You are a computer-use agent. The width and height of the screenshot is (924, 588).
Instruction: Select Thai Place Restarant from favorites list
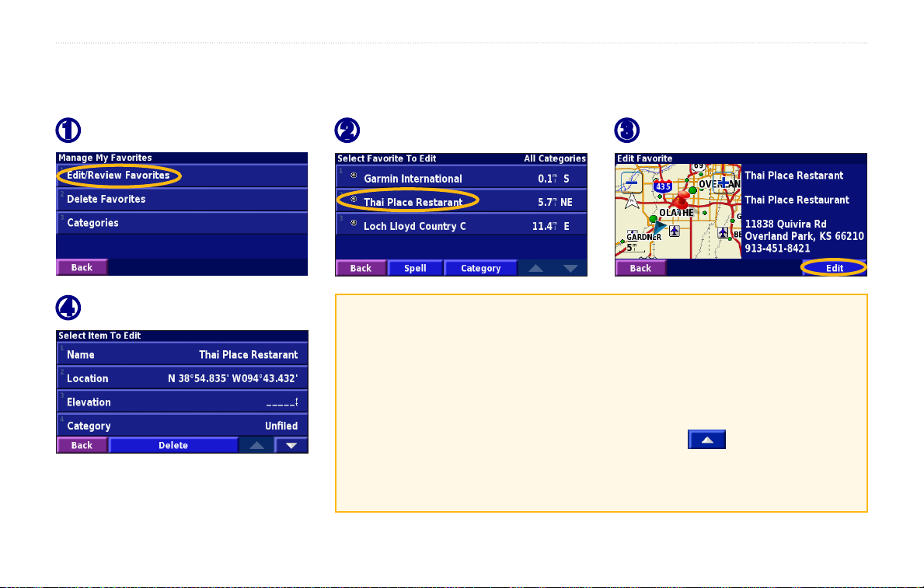461,201
